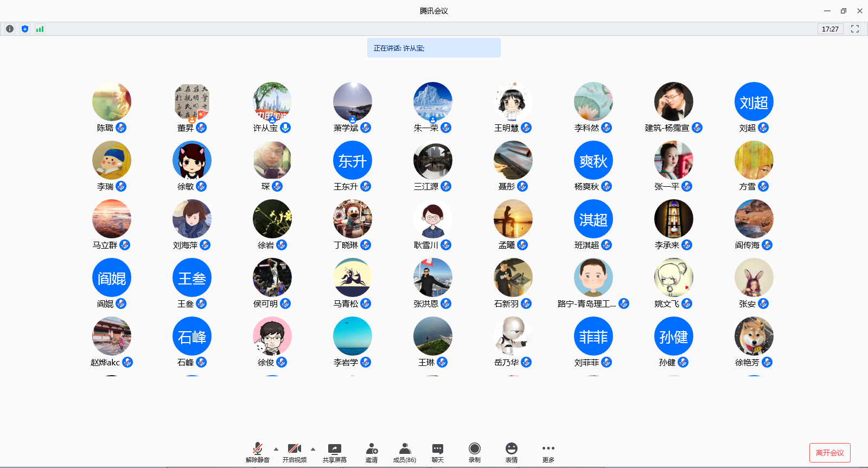Start Recording (录制) the meeting

[475, 452]
